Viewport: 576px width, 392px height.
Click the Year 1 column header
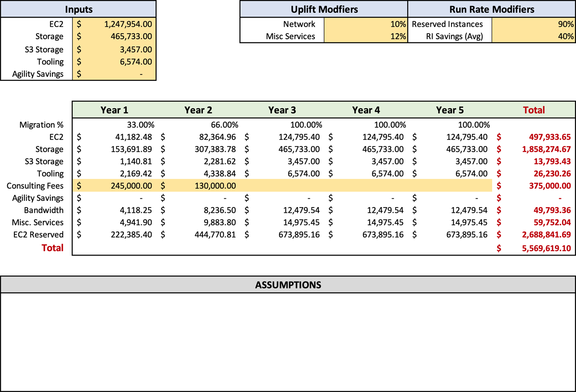(114, 110)
